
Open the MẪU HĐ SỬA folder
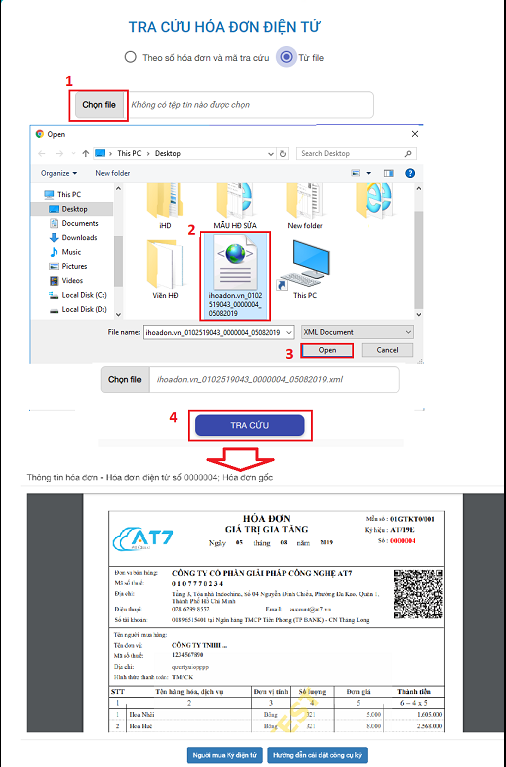(235, 204)
